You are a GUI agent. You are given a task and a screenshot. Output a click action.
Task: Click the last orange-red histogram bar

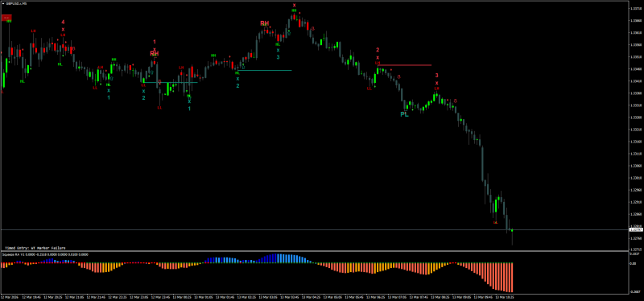pyautogui.click(x=513, y=278)
